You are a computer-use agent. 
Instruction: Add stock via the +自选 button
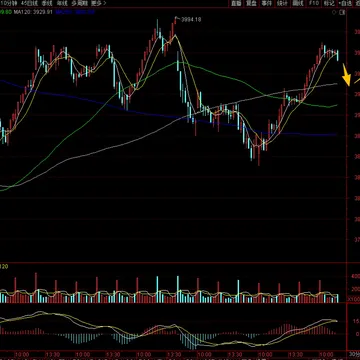point(345,3)
